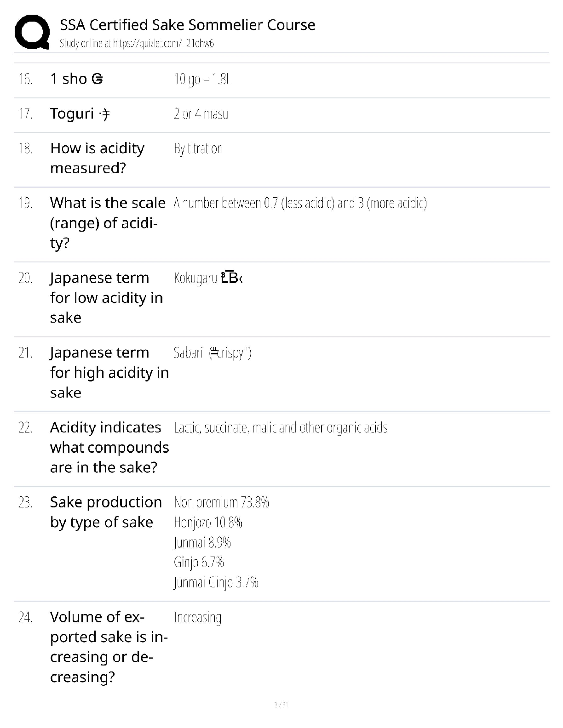
Task: Click the answer '2 or 4 masu'
Action: [201, 114]
